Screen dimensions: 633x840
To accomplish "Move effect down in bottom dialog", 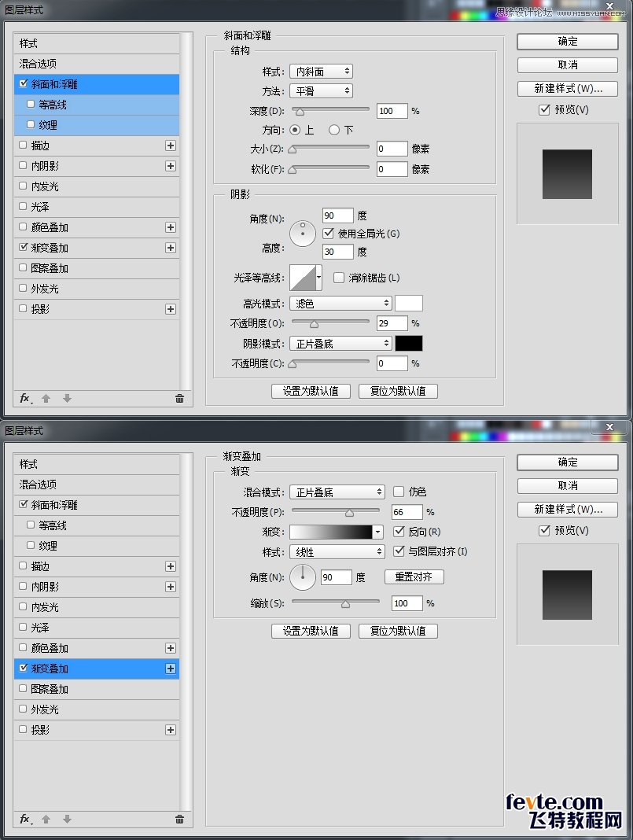I will pyautogui.click(x=67, y=819).
